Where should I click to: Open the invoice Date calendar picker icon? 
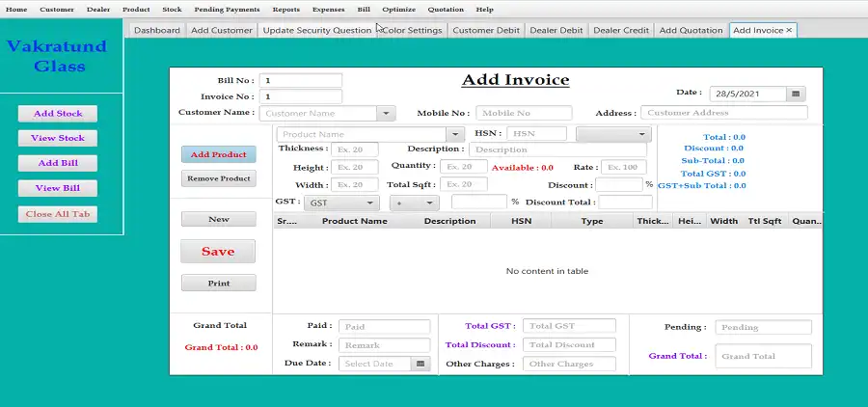[x=796, y=95]
